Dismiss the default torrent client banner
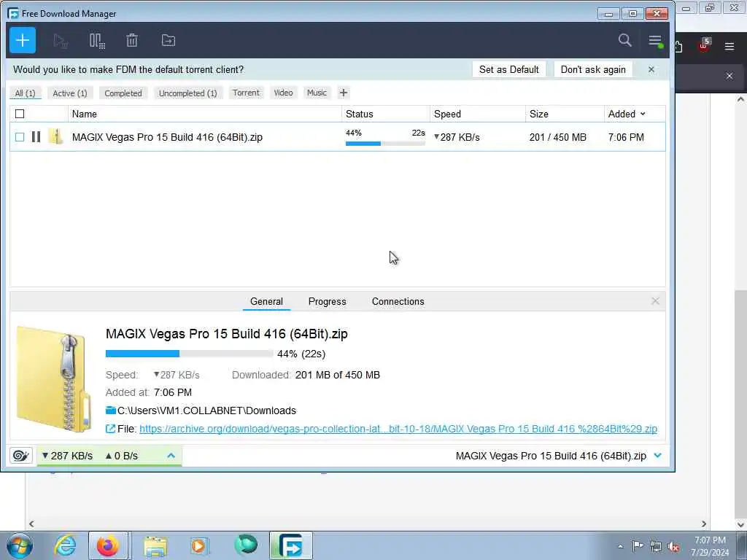This screenshot has width=747, height=560. 651,69
